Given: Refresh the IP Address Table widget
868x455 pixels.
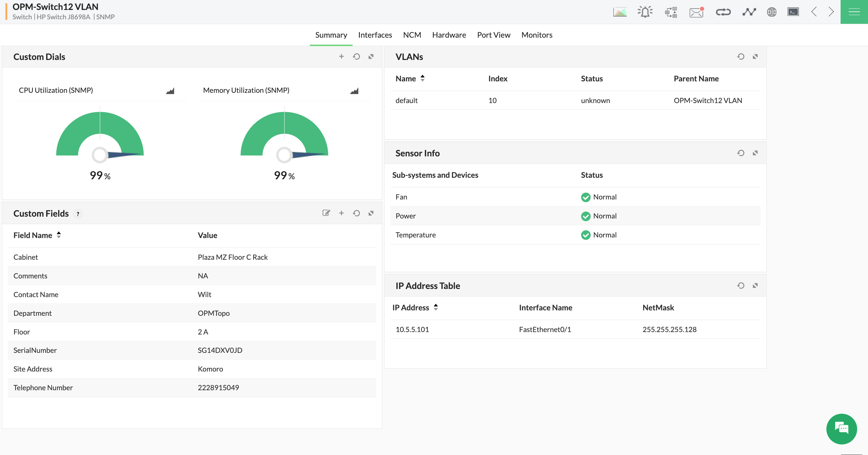Looking at the screenshot, I should pos(741,286).
